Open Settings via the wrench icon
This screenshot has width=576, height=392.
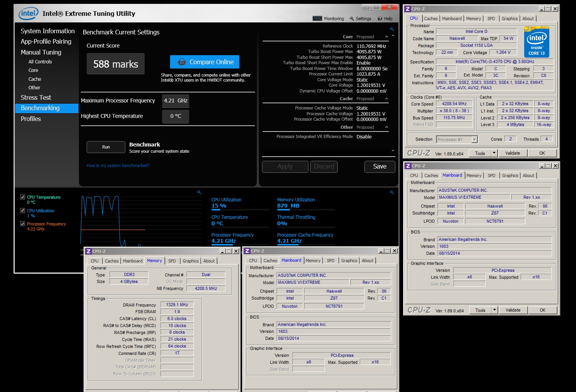pyautogui.click(x=360, y=19)
